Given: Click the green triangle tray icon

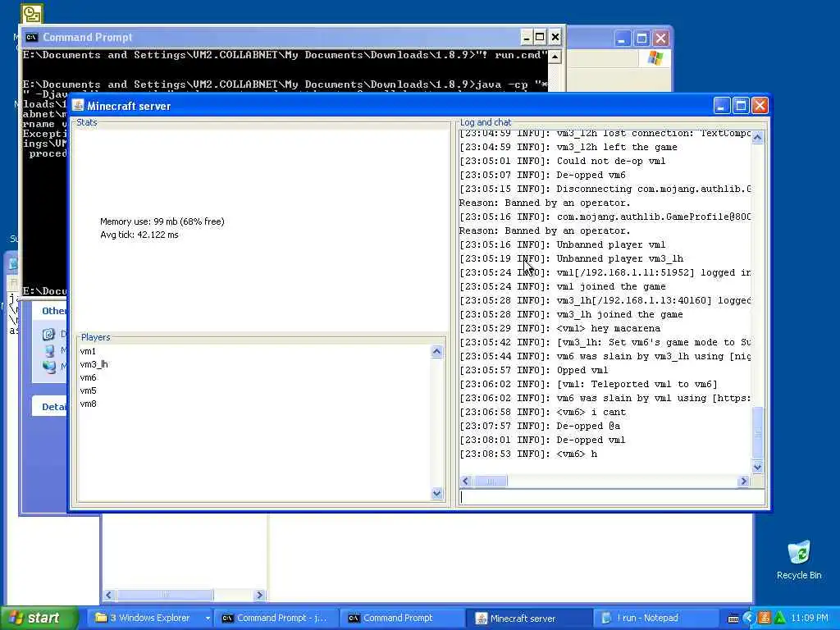Looking at the screenshot, I should click(x=779, y=619).
